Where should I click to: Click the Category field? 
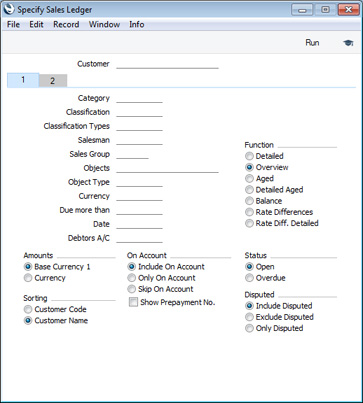[x=139, y=98]
